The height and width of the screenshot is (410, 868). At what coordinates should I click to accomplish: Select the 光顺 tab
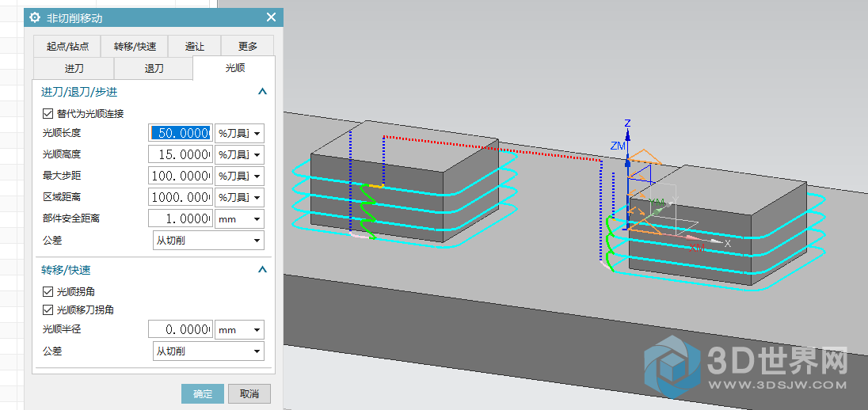click(234, 68)
